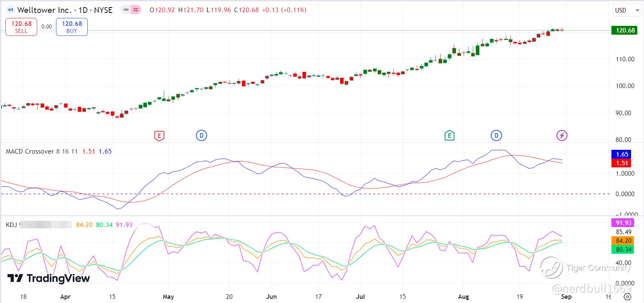
Task: Click the close value C120.68 in the OHLC row
Action: [246, 10]
